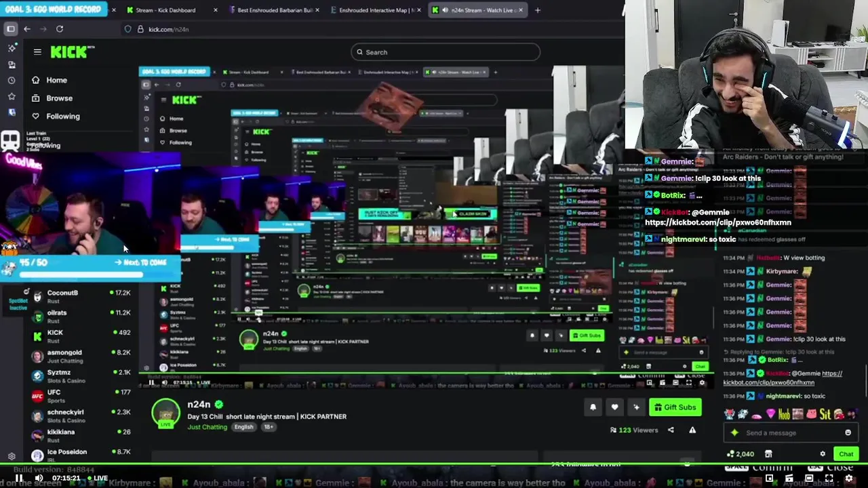The width and height of the screenshot is (868, 488).
Task: Switch to Enshrouded Interactive Map tab
Action: (377, 10)
